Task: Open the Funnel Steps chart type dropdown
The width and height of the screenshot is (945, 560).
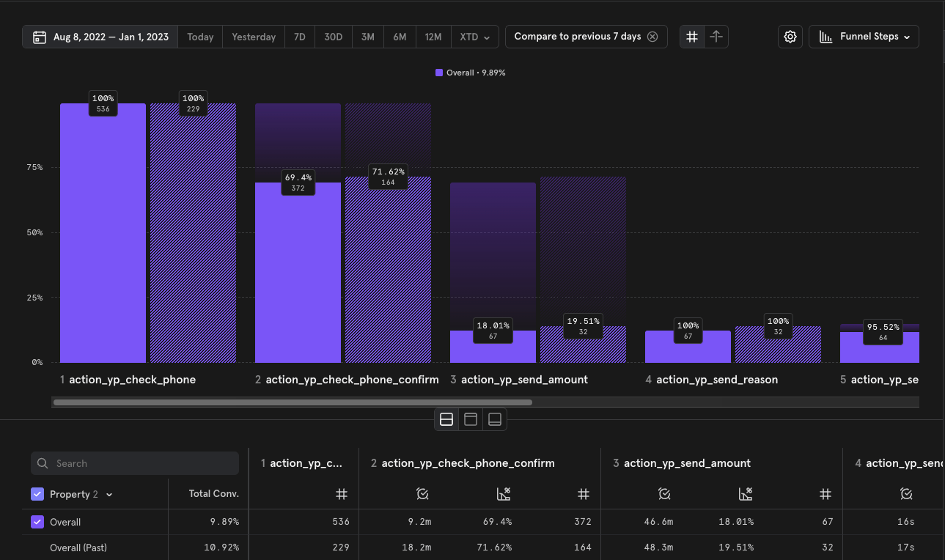Action: (x=864, y=37)
